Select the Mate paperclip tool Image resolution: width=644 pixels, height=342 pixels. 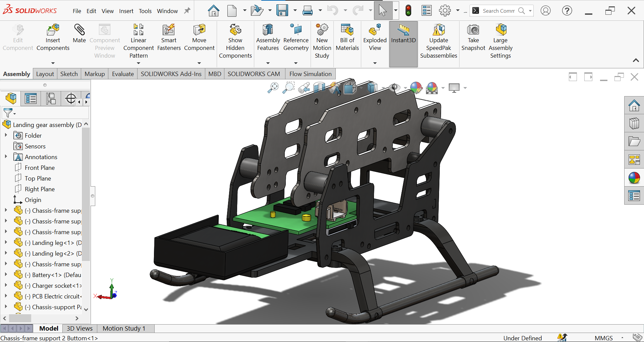pyautogui.click(x=79, y=33)
